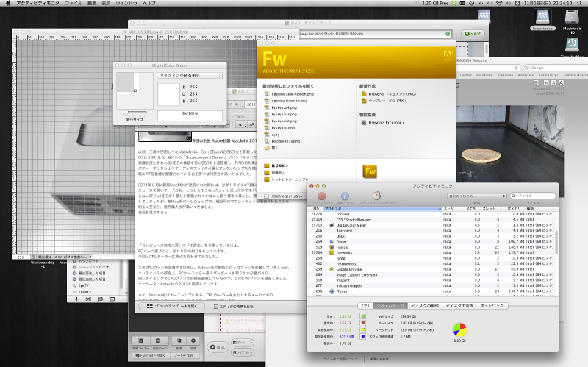The width and height of the screenshot is (588, 367).
Task: Click folder icon beside 開く… in Fireworks
Action: (x=267, y=148)
